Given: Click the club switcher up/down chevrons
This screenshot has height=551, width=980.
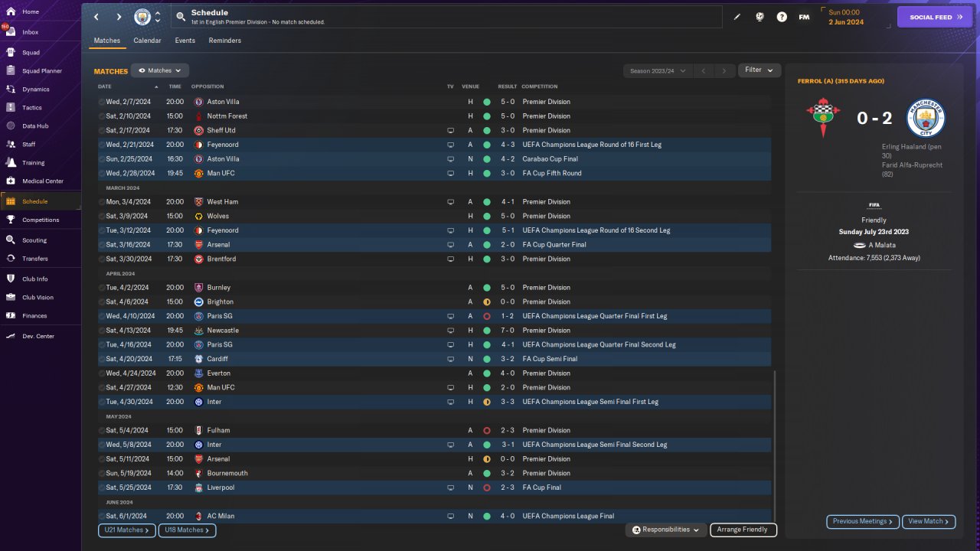Looking at the screenshot, I should coord(158,17).
